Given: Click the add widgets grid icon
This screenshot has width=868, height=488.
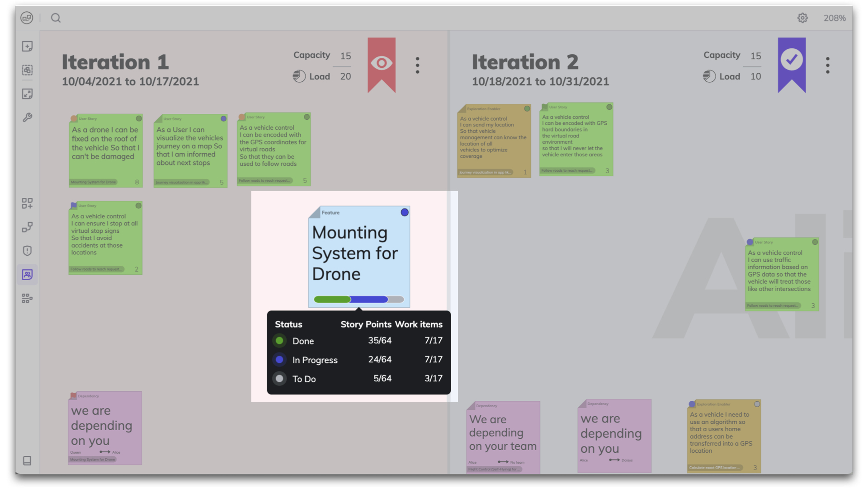Looking at the screenshot, I should [x=27, y=203].
